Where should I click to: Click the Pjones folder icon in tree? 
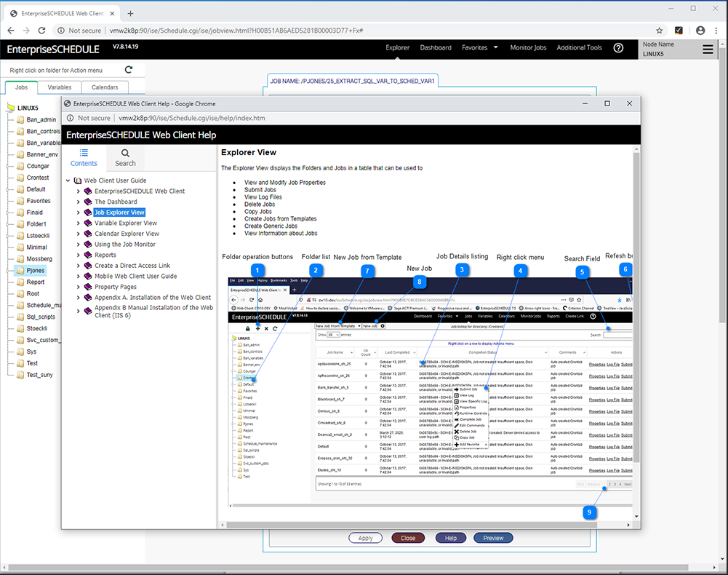[x=20, y=270]
